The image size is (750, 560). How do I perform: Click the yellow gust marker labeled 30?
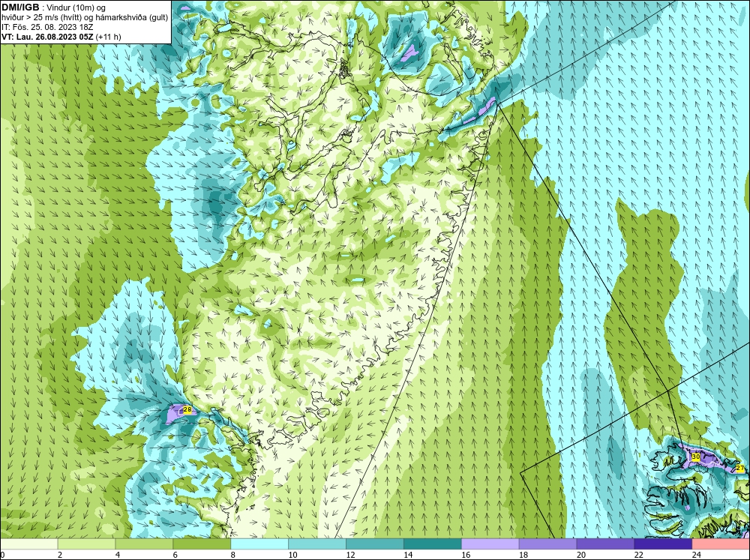click(696, 457)
